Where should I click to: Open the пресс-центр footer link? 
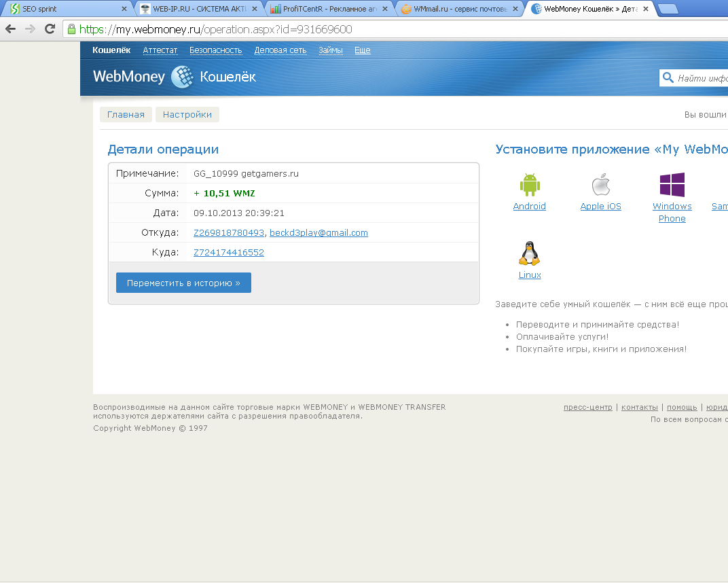click(588, 408)
